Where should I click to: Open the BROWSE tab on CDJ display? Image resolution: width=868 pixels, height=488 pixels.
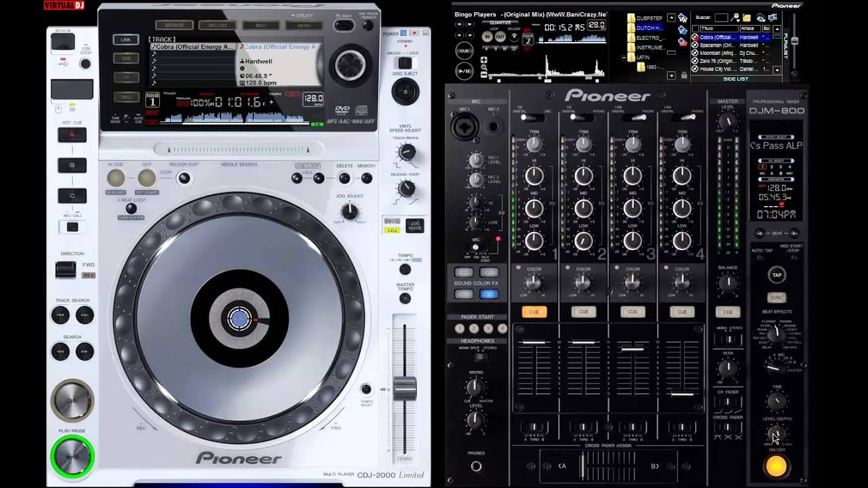174,25
